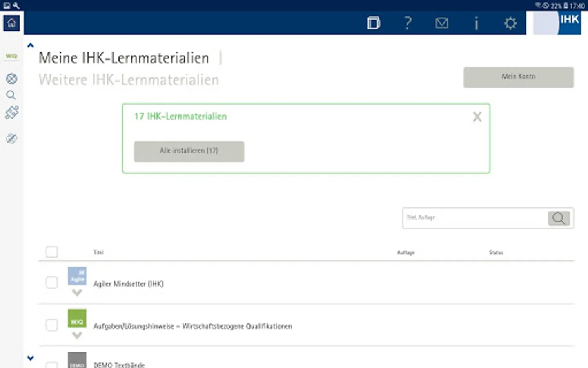The height and width of the screenshot is (368, 588).
Task: Switch to Meine IHK-Lernmaterialien tab
Action: [124, 58]
